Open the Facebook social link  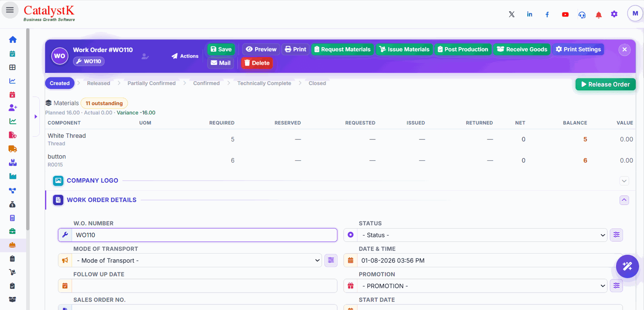pyautogui.click(x=547, y=15)
